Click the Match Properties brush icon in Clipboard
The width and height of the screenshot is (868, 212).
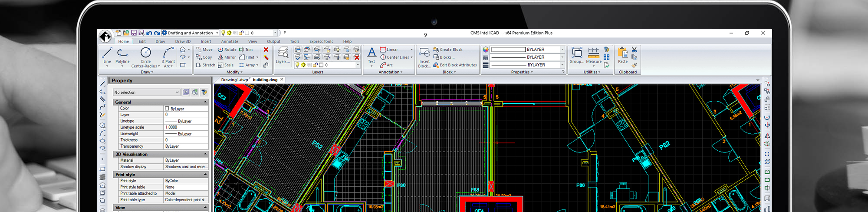click(x=635, y=65)
